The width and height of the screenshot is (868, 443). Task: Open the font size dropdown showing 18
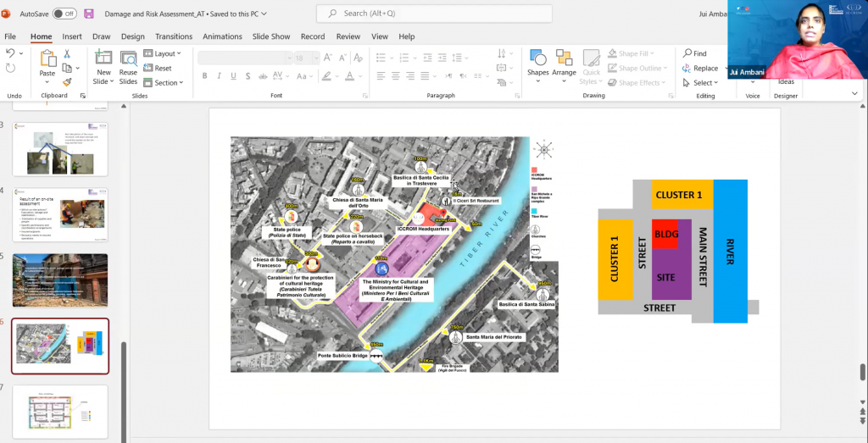pyautogui.click(x=316, y=58)
